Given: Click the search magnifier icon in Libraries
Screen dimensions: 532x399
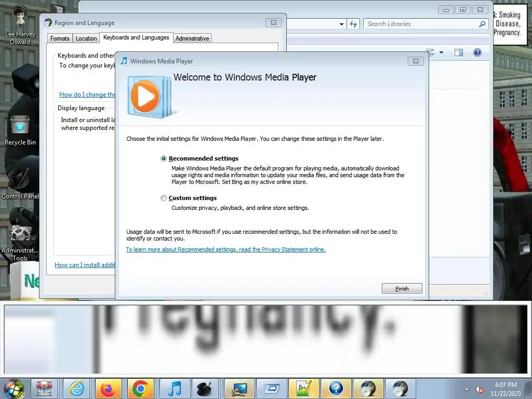Looking at the screenshot, I should [x=482, y=24].
